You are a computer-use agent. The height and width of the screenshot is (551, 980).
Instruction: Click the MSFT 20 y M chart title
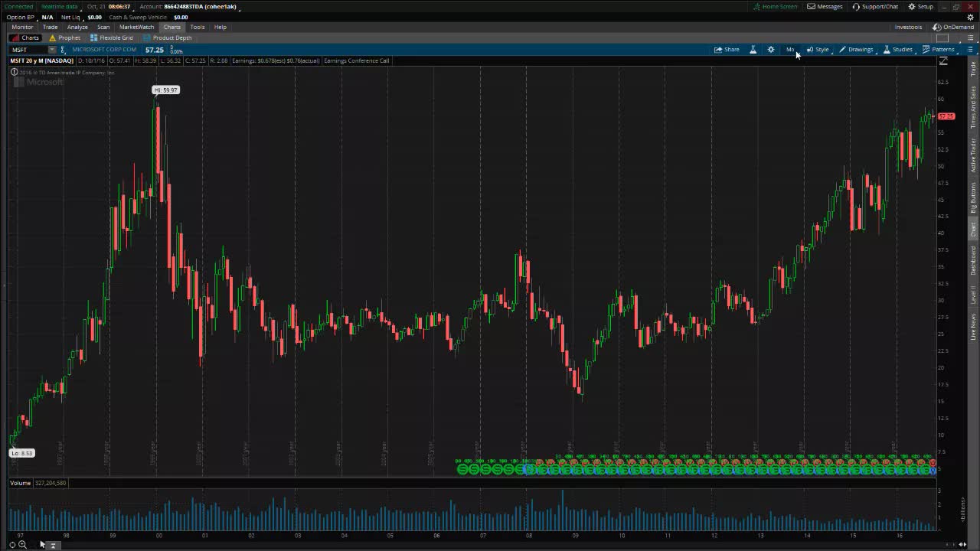(41, 60)
